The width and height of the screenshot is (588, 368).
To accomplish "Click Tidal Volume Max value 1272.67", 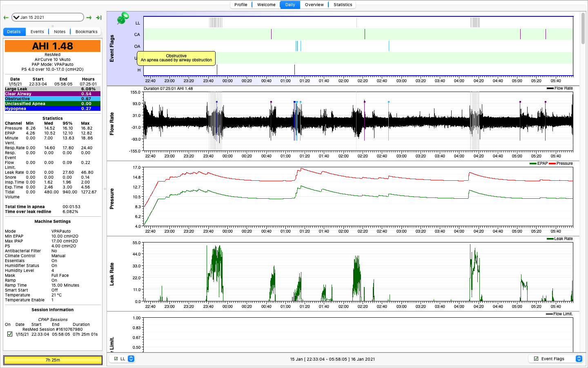I will (89, 192).
